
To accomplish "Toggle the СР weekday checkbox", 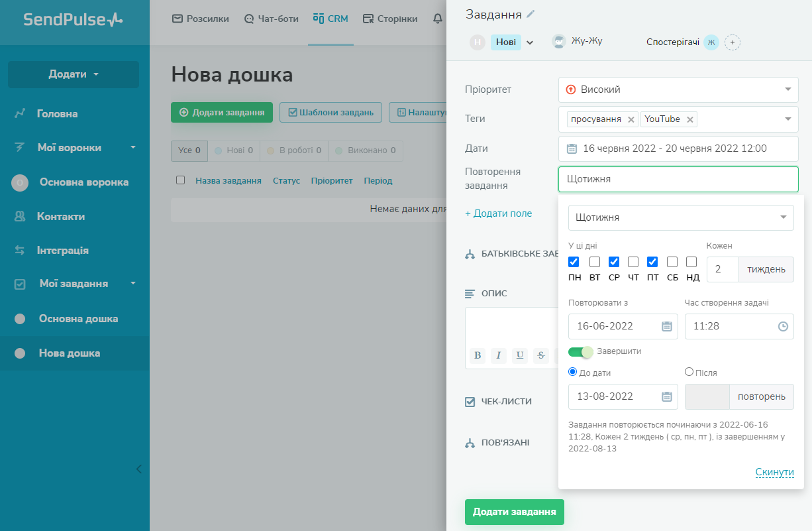I will click(x=614, y=262).
